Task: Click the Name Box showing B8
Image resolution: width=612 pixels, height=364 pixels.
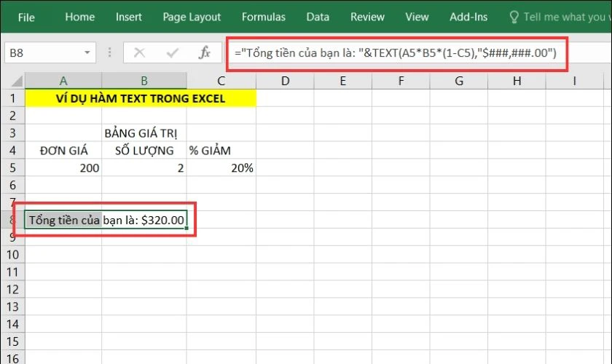Action: (50, 52)
